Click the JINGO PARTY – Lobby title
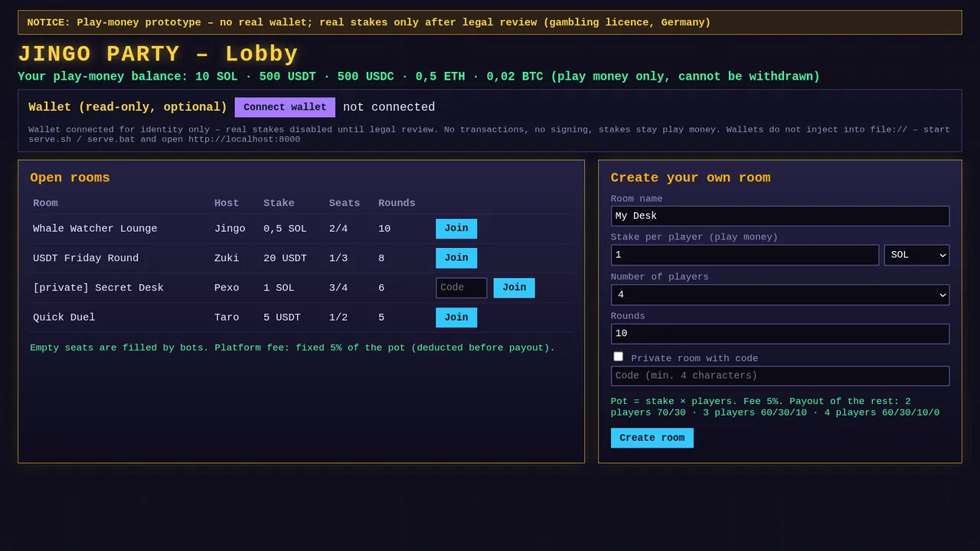Image resolution: width=980 pixels, height=551 pixels. (x=158, y=54)
